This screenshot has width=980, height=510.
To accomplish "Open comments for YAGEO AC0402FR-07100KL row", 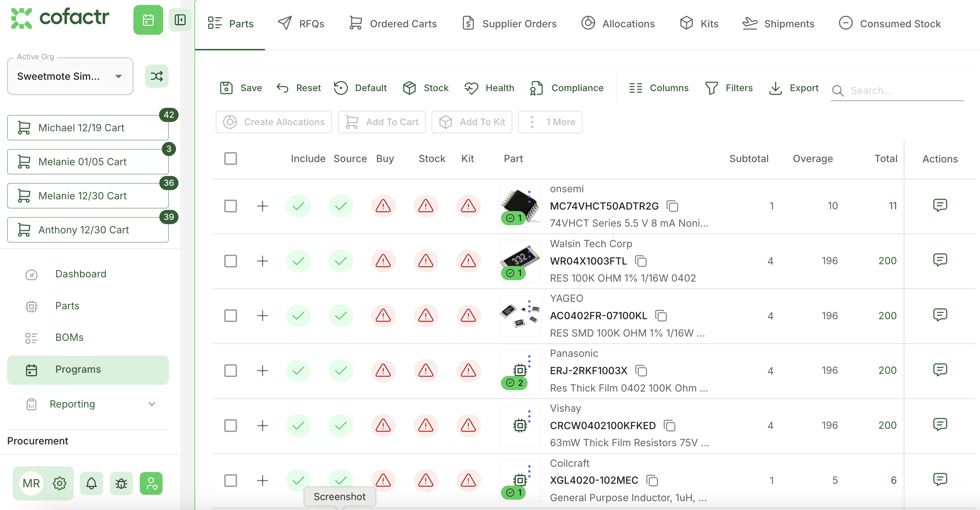I will 940,315.
